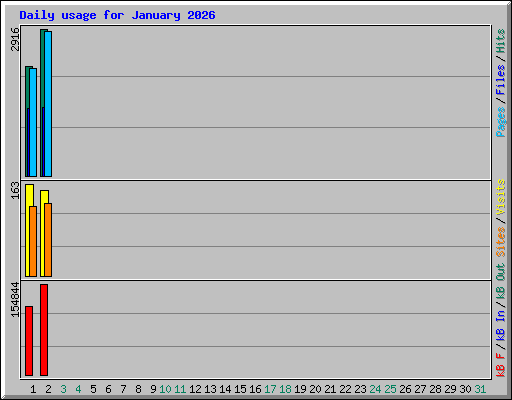Click day label 6 on x-axis

coord(108,389)
